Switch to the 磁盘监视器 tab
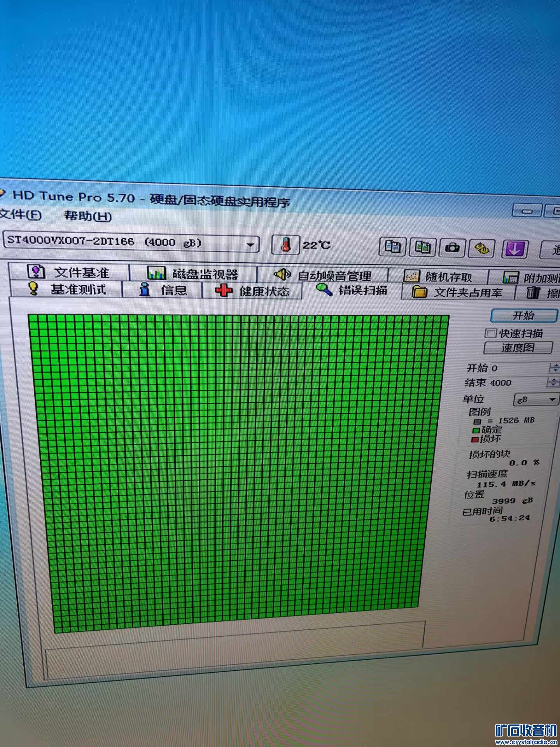The height and width of the screenshot is (747, 560). (x=193, y=274)
